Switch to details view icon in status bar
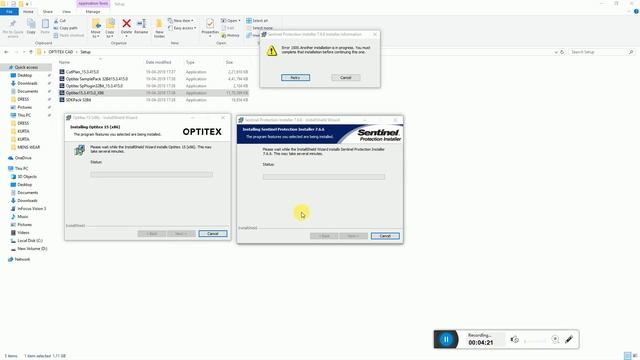640x360 pixels. (x=627, y=356)
